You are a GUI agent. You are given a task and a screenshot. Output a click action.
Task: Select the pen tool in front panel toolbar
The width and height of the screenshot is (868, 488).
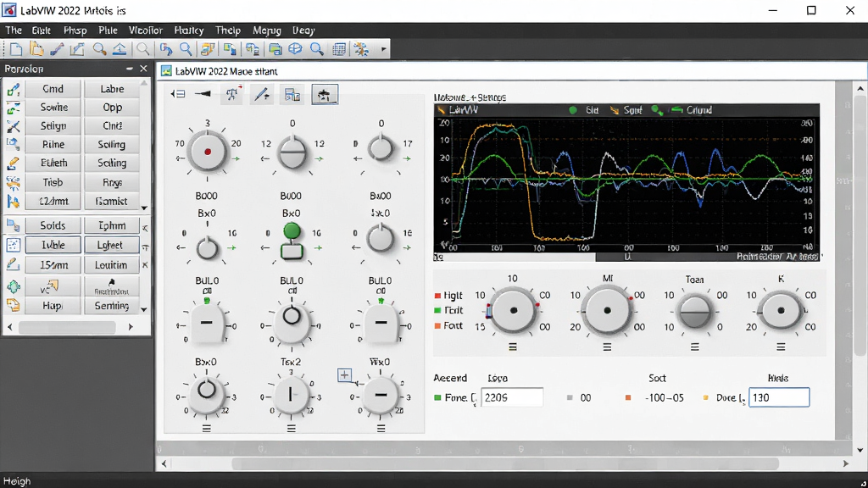[x=262, y=94]
